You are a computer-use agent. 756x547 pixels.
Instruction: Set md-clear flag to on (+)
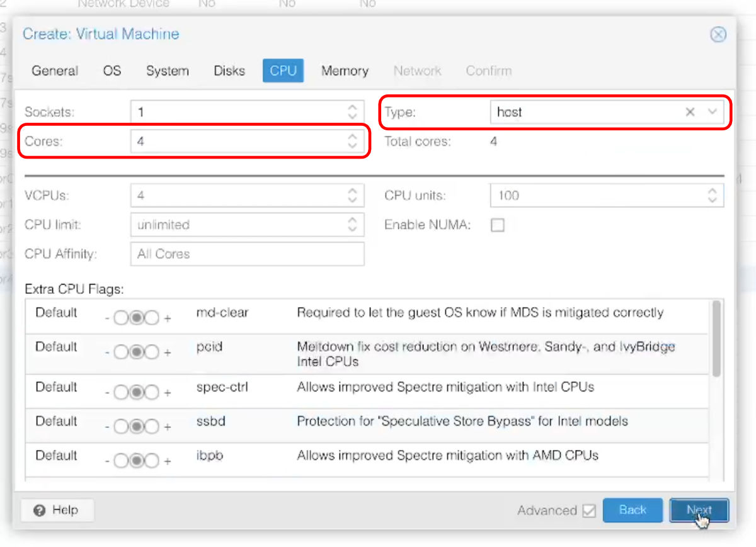coord(152,319)
